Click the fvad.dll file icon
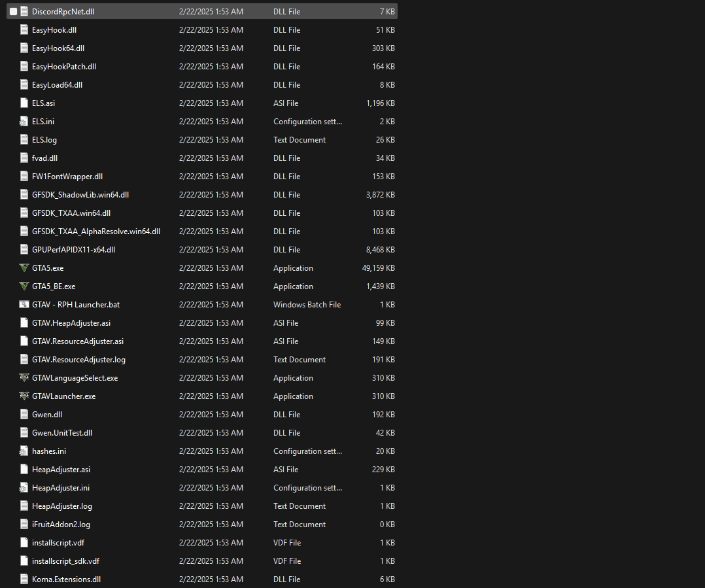 click(x=24, y=158)
